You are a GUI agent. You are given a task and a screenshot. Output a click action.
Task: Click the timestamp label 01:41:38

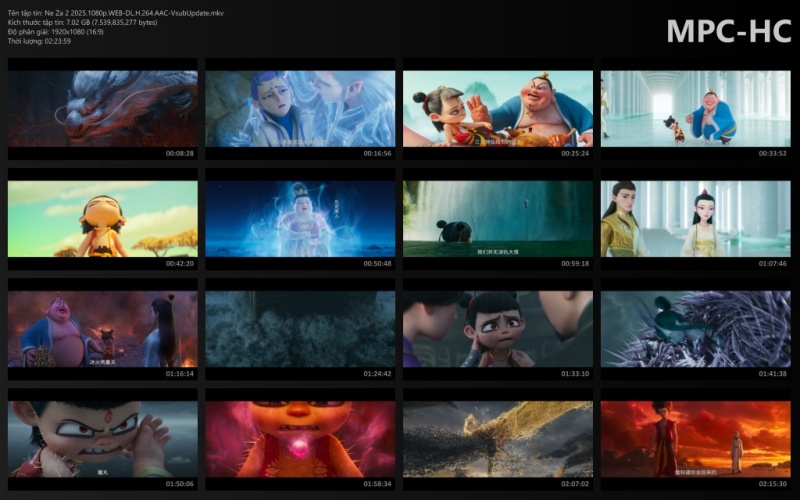click(x=772, y=373)
